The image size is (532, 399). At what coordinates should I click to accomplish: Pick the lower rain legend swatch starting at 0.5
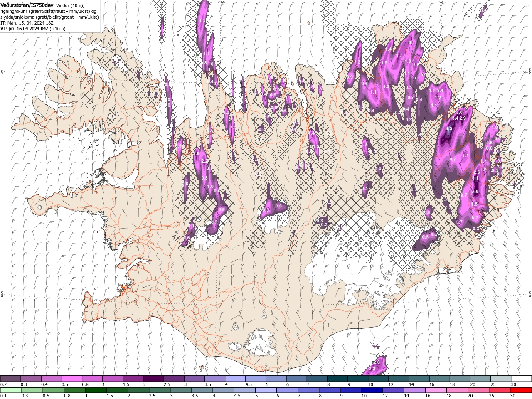coord(53,390)
